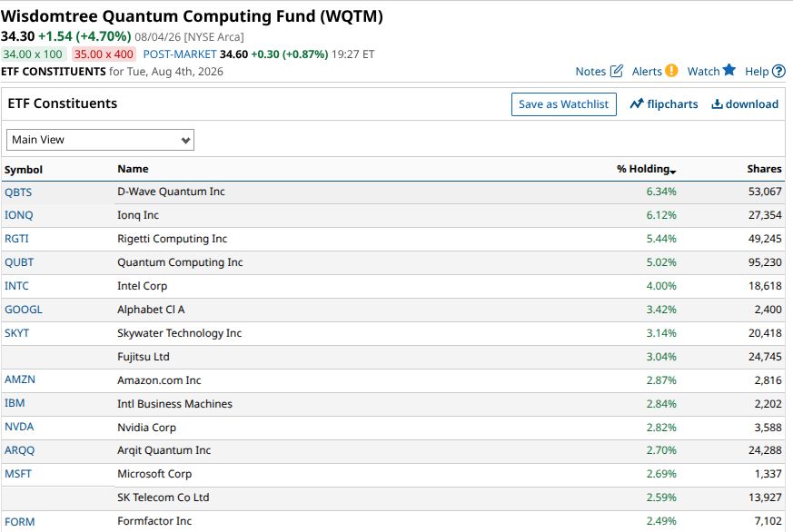Viewport: 793px width, 532px height.
Task: Select SK Telecom Co Ltd name cell
Action: (163, 498)
